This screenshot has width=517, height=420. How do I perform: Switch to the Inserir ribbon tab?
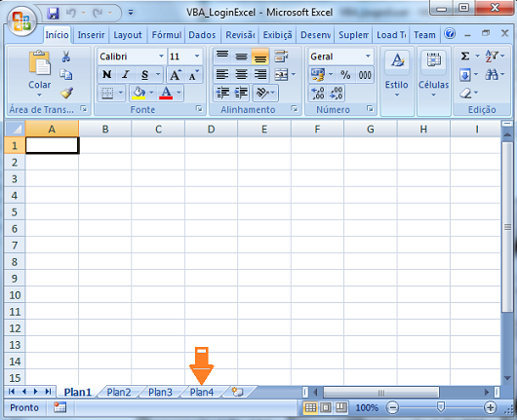(91, 35)
